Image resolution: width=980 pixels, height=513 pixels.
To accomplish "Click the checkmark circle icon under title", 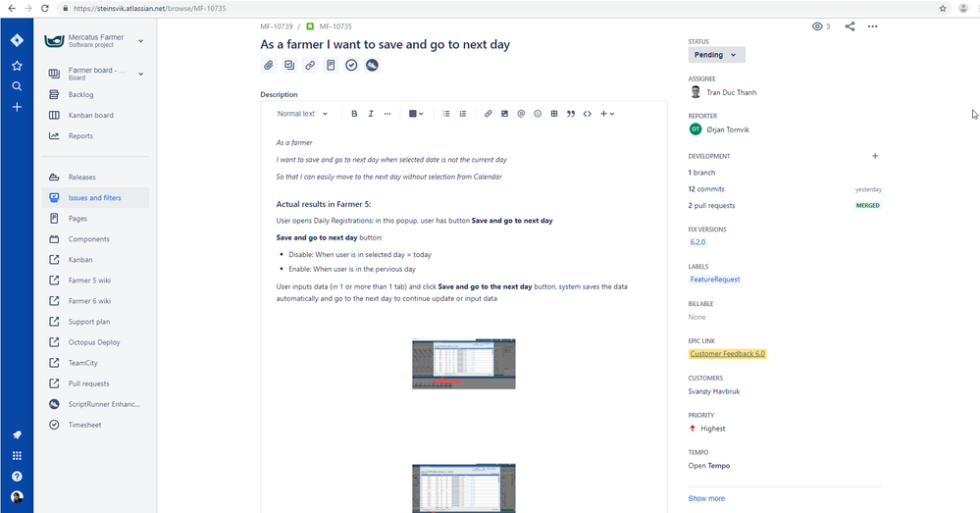I will [x=351, y=65].
